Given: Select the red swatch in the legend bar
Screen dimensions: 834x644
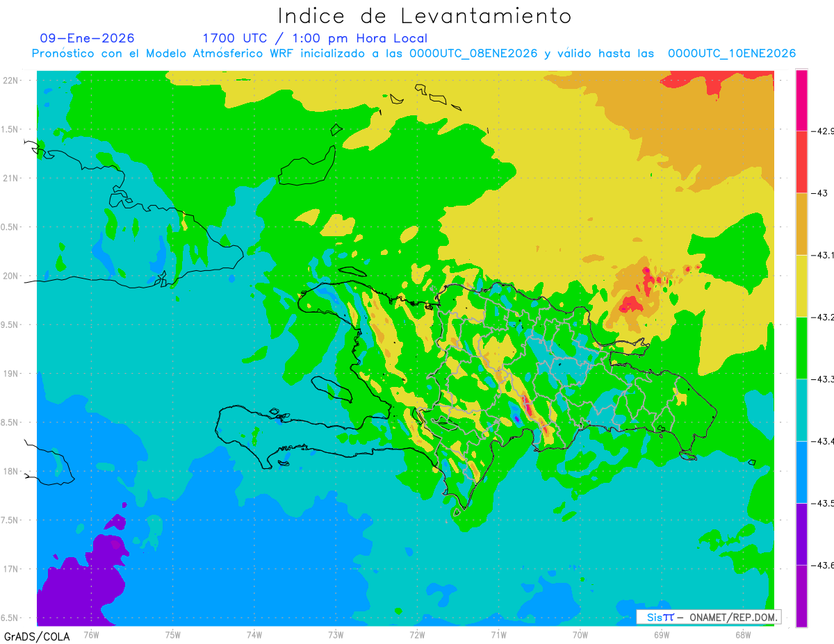Looking at the screenshot, I should click(801, 161).
